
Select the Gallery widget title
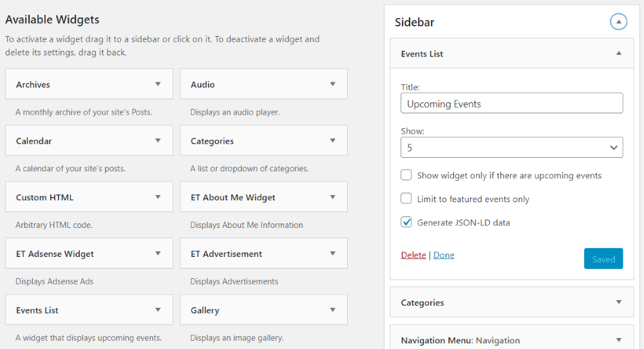(x=205, y=311)
